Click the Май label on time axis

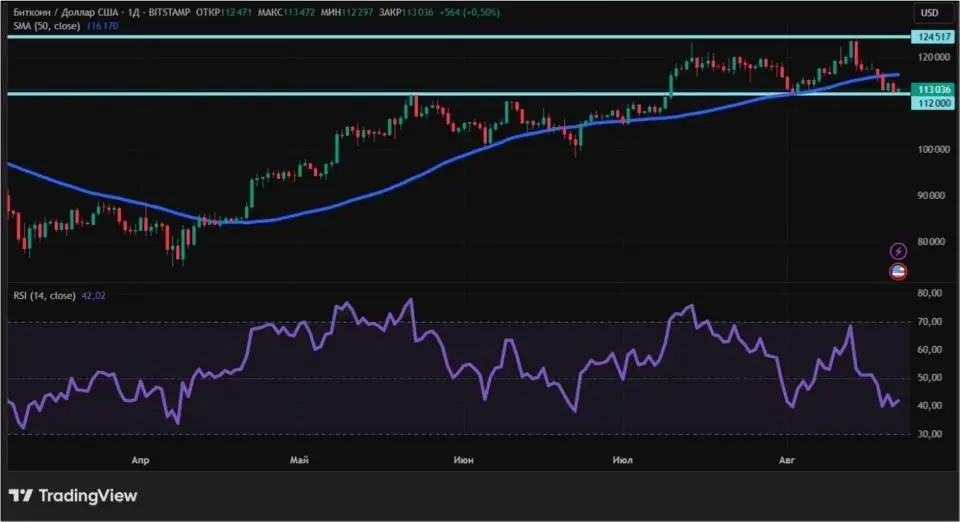point(298,460)
